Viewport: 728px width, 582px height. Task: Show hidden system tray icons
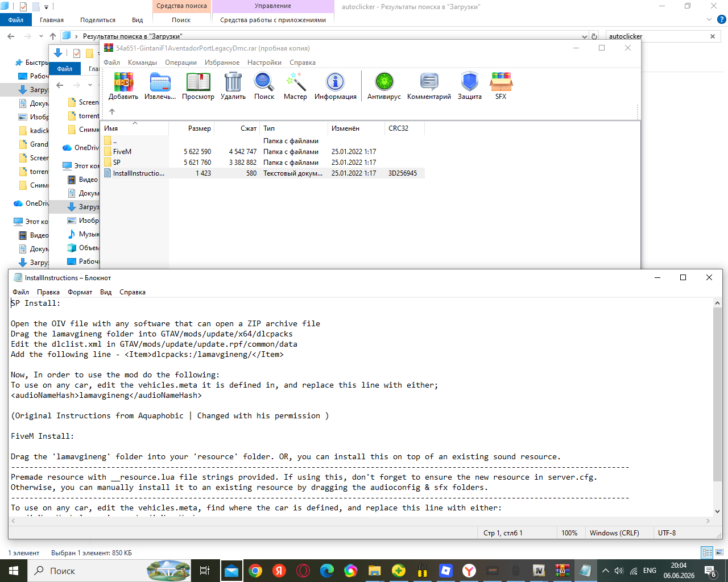(605, 571)
